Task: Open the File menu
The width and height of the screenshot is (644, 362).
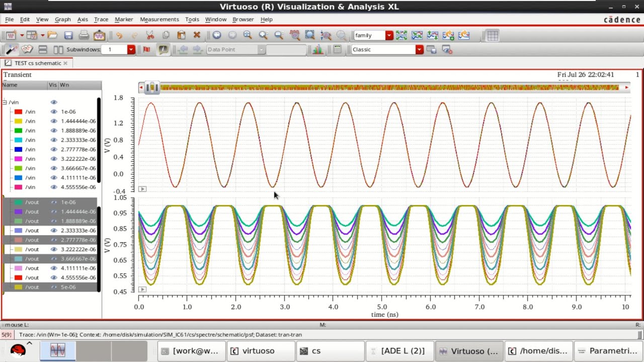Action: point(9,19)
